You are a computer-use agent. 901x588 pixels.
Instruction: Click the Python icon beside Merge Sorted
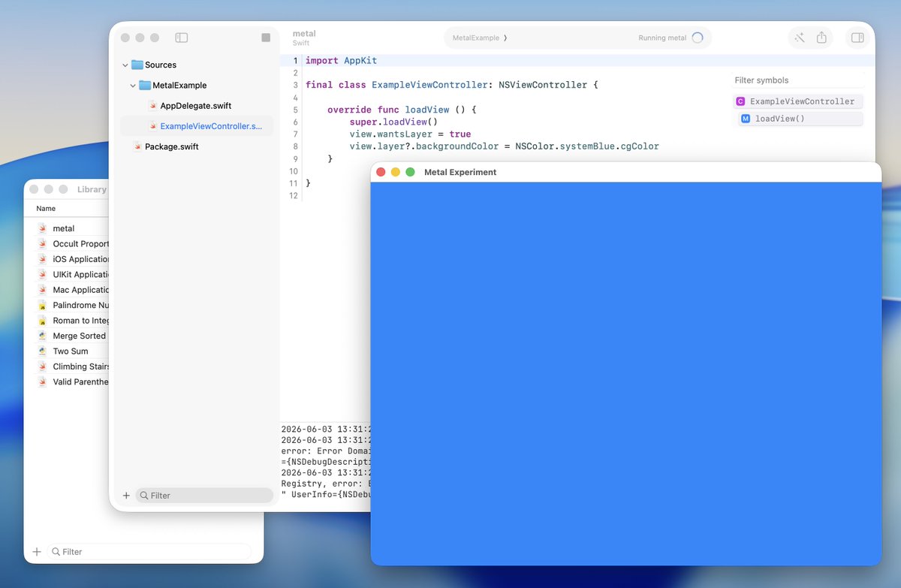[x=43, y=336]
